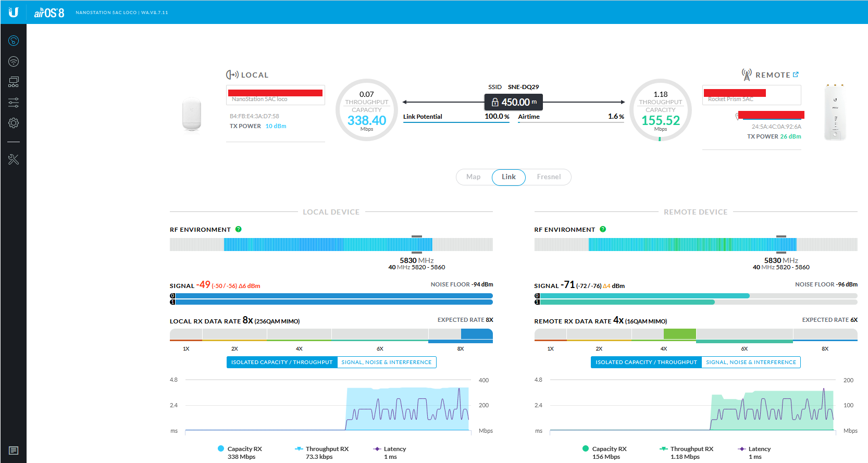Click the local Throughput RX legend marker
The width and height of the screenshot is (868, 463).
coord(299,448)
